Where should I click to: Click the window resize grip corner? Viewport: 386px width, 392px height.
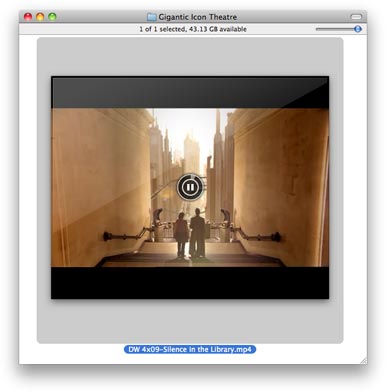[364, 361]
